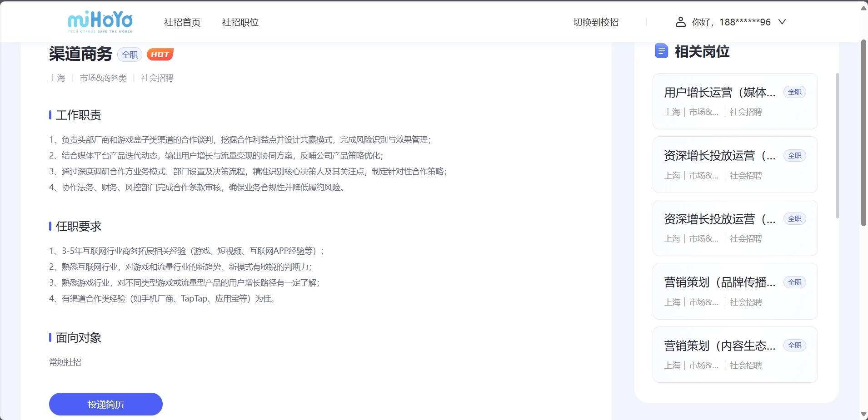Click the related positions panel scrollbar
This screenshot has height=420, width=868.
837,145
